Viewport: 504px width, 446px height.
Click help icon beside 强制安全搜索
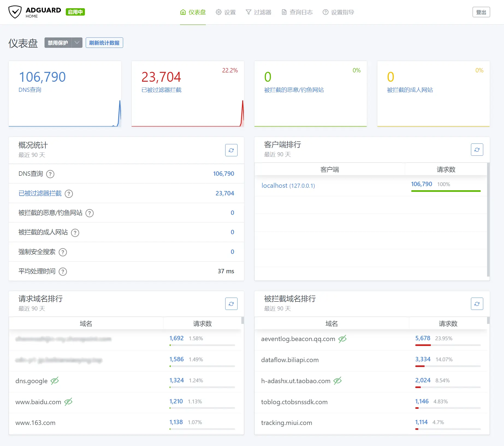click(x=63, y=252)
